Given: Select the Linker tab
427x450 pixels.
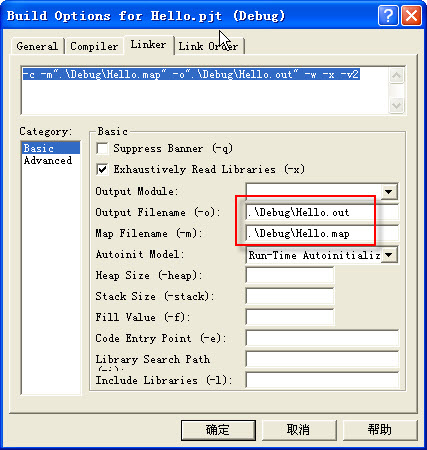Looking at the screenshot, I should pyautogui.click(x=148, y=45).
